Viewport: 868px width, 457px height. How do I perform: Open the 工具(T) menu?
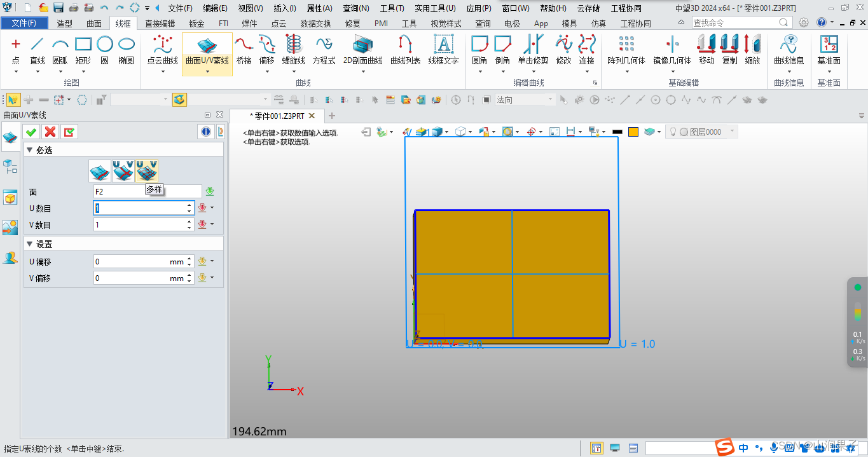click(392, 8)
